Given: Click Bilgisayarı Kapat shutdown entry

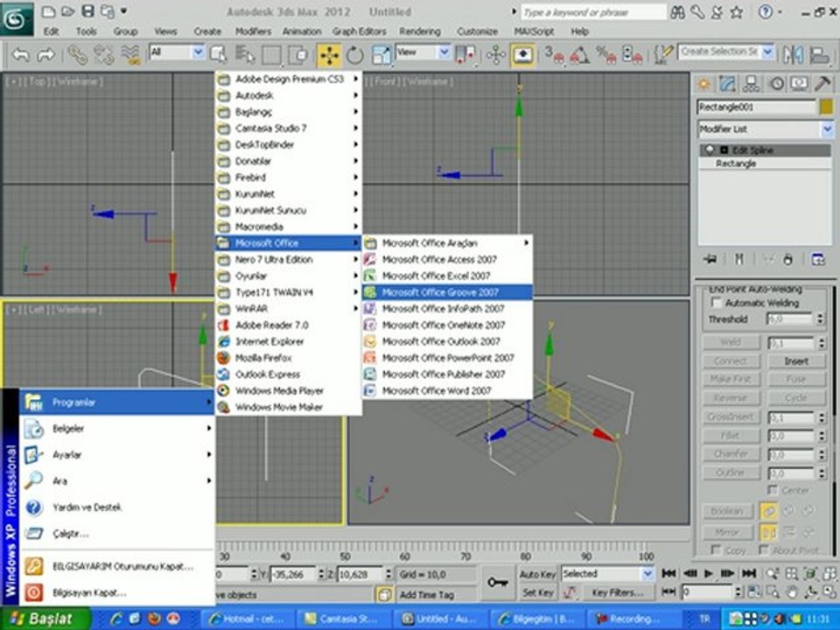Looking at the screenshot, I should tap(117, 592).
